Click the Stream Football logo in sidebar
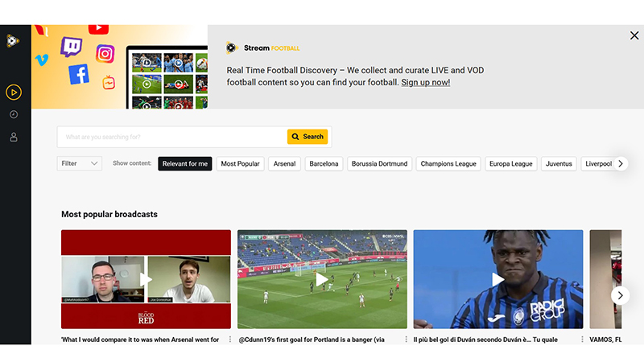Image resolution: width=644 pixels, height=358 pixels. (13, 41)
